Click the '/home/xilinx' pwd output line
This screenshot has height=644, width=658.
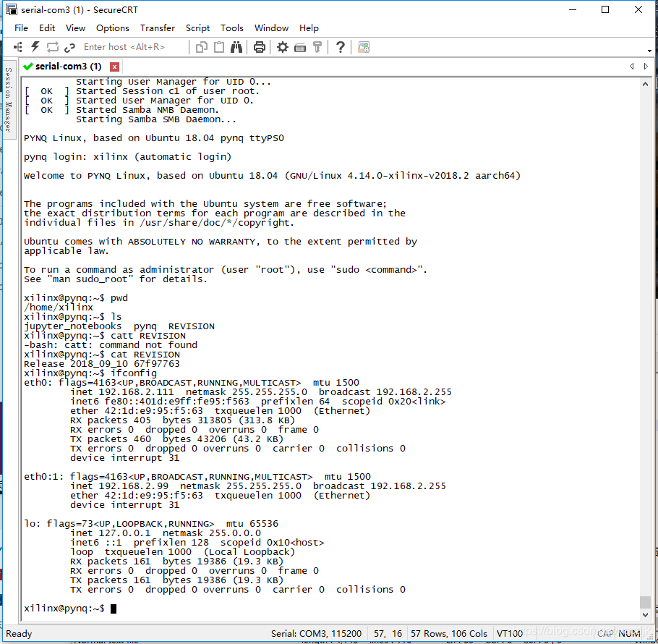(x=59, y=307)
